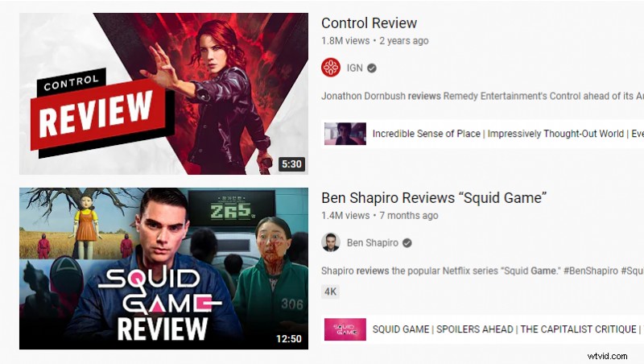Play the Squid Game Review video thumbnail
The image size is (644, 364).
point(164,269)
